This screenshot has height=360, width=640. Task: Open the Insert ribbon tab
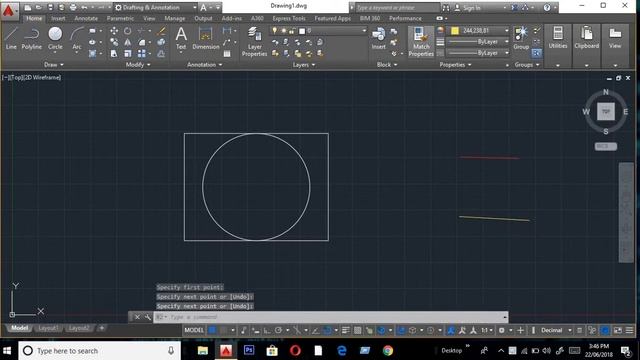(x=58, y=18)
